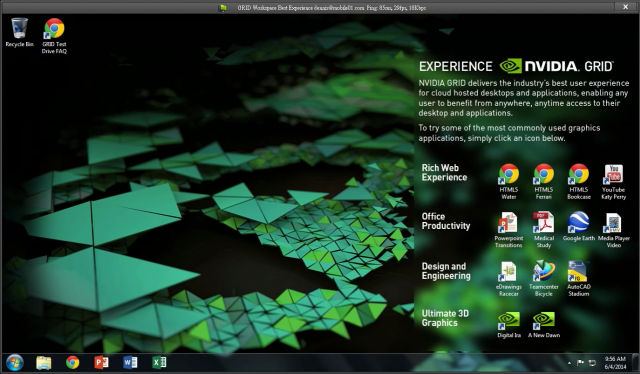Viewport: 640px width, 374px height.
Task: Launch the Digital Ira NVIDIA demo
Action: click(x=509, y=325)
